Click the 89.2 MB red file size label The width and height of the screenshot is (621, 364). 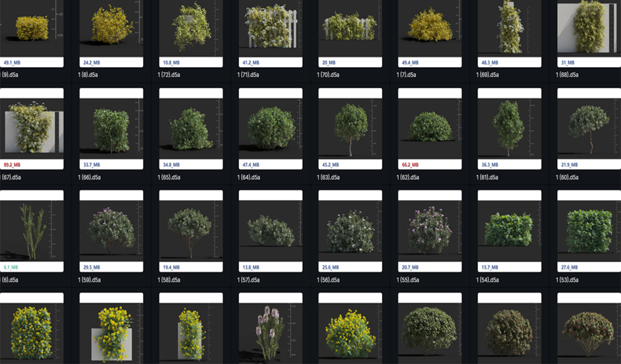[12, 165]
